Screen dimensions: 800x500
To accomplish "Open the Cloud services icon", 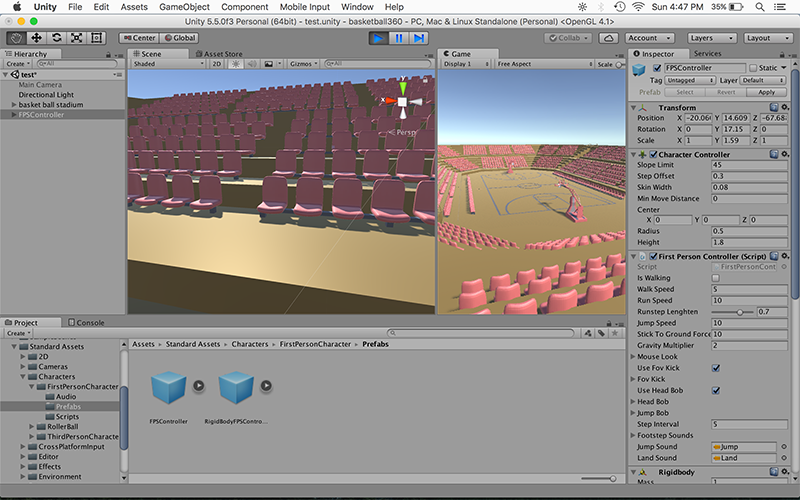I will pos(608,38).
